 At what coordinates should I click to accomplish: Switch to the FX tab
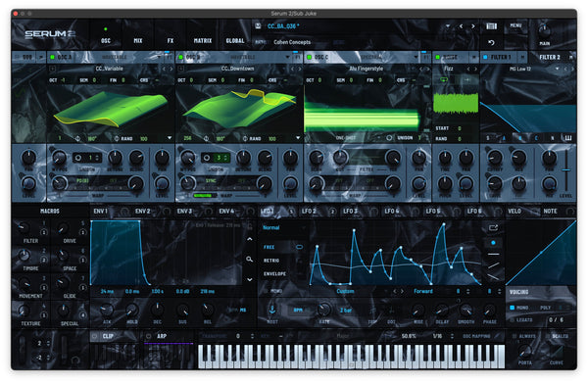(171, 40)
